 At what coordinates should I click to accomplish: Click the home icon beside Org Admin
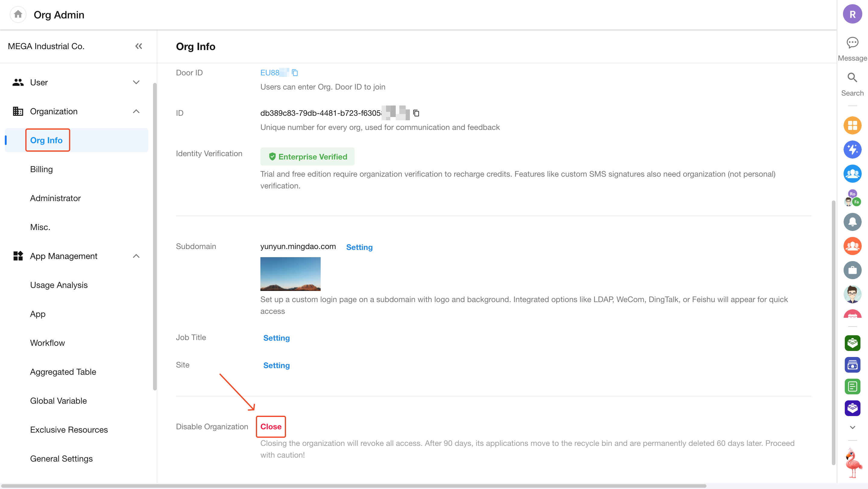18,14
